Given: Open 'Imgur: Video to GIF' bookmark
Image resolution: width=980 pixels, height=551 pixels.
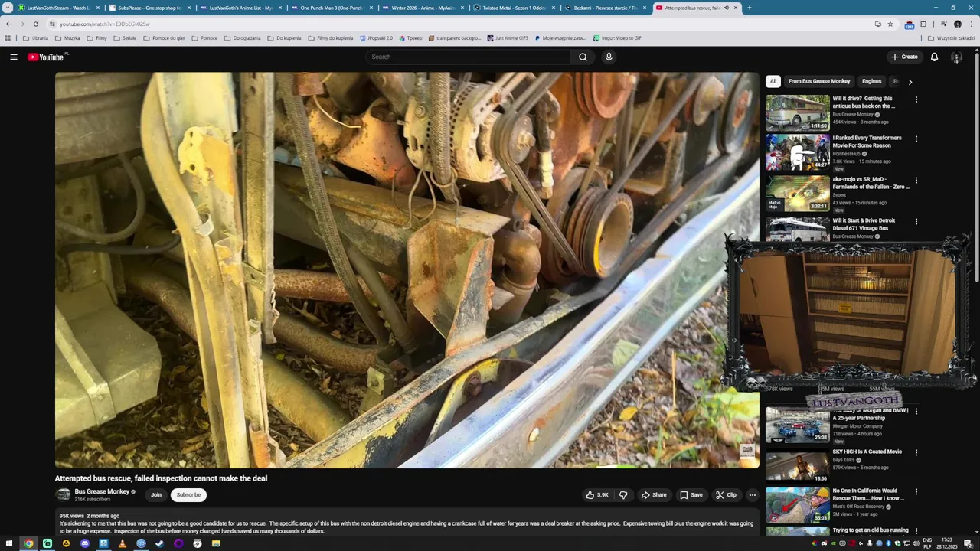Looking at the screenshot, I should click(617, 37).
